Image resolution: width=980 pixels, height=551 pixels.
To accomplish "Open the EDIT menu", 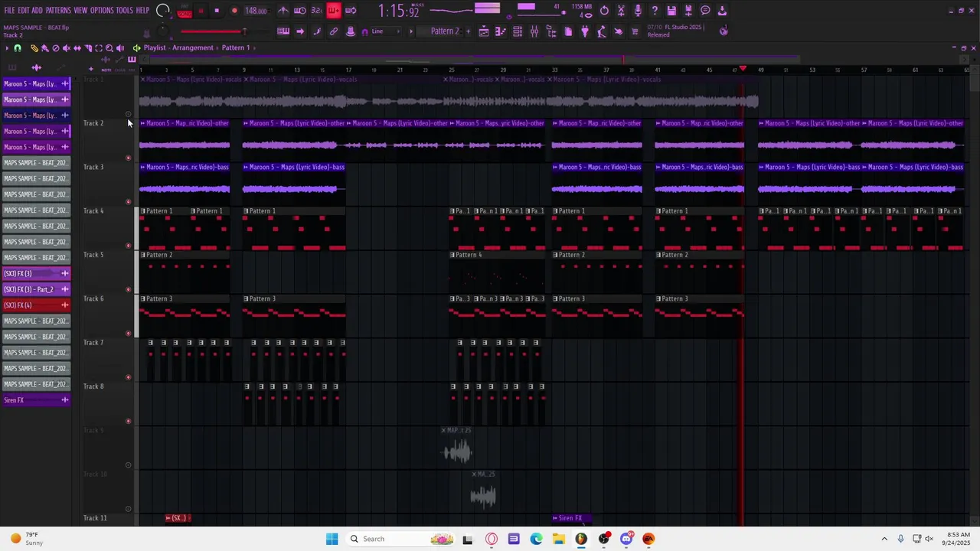I will point(23,11).
